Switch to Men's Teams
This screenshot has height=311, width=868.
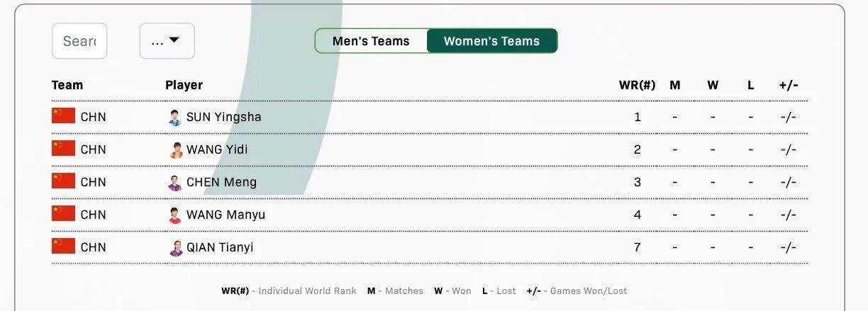coord(371,41)
